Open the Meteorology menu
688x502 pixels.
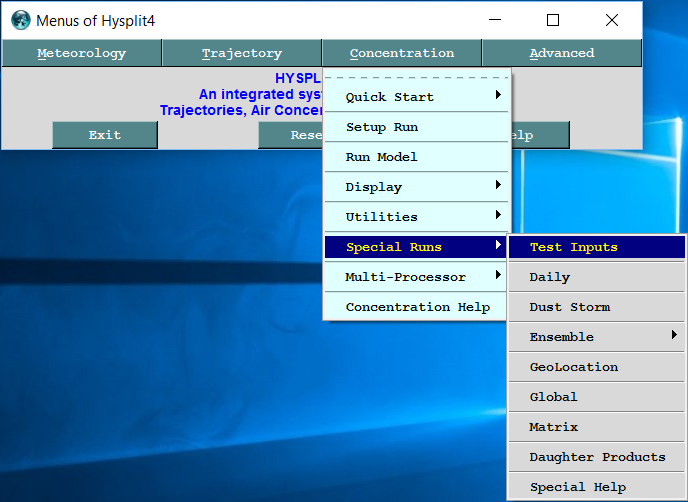click(82, 53)
